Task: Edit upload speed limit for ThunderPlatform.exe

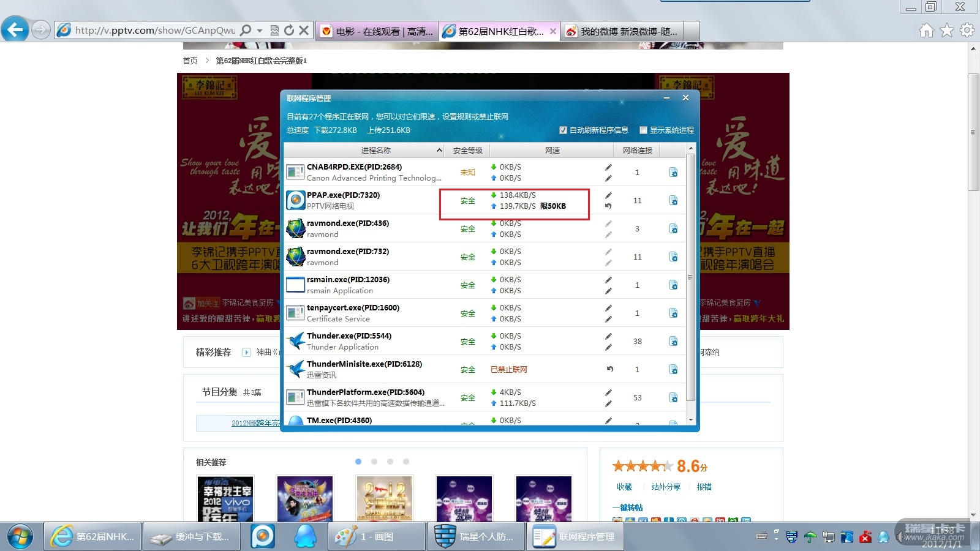Action: (x=608, y=403)
